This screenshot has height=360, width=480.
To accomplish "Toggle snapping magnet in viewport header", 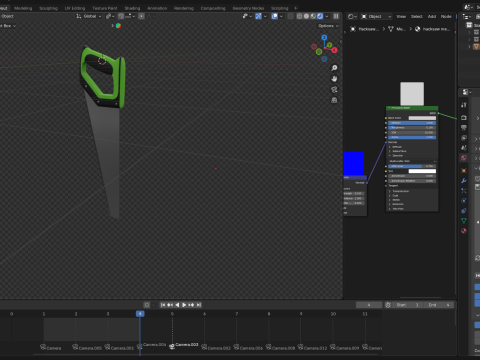I will [121, 16].
